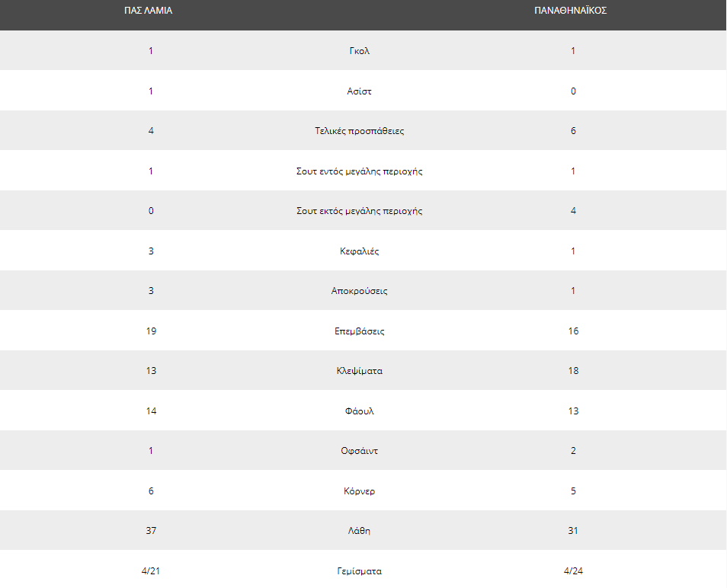This screenshot has height=588, width=727.
Task: Select the Γκολ stat label
Action: 360,51
